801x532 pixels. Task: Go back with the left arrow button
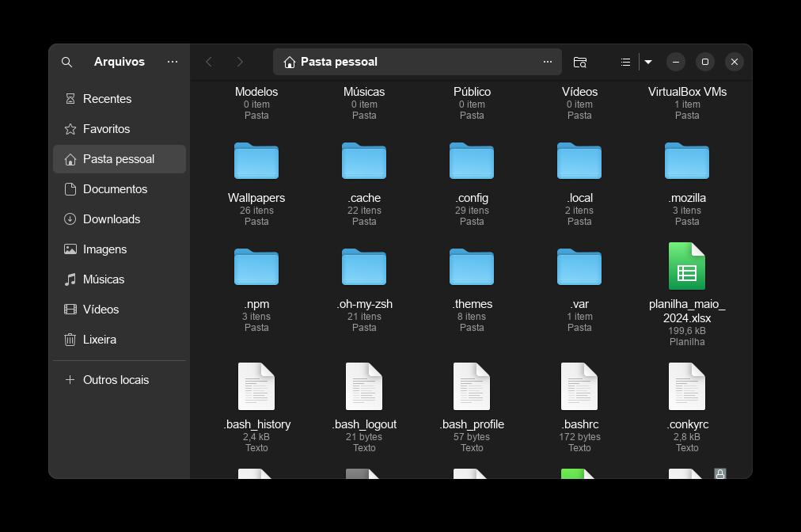209,62
